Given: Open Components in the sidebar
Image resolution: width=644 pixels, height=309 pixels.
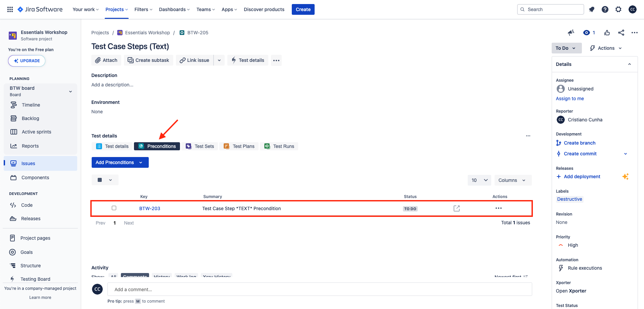Looking at the screenshot, I should 40,178.
